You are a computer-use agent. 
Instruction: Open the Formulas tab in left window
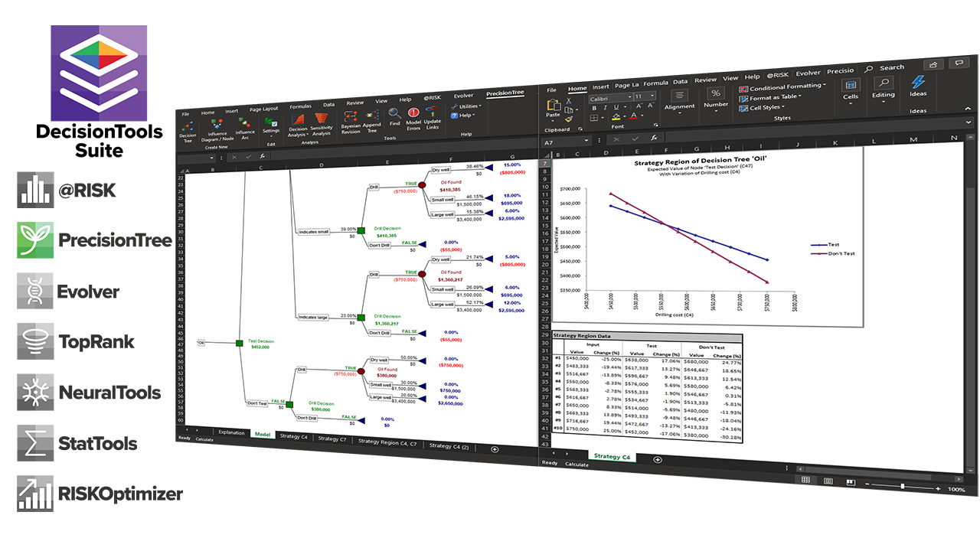tap(300, 106)
